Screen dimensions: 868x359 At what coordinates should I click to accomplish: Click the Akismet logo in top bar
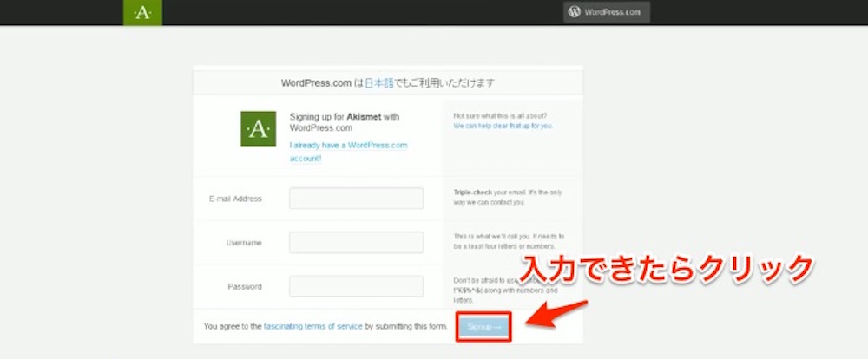pos(143,13)
